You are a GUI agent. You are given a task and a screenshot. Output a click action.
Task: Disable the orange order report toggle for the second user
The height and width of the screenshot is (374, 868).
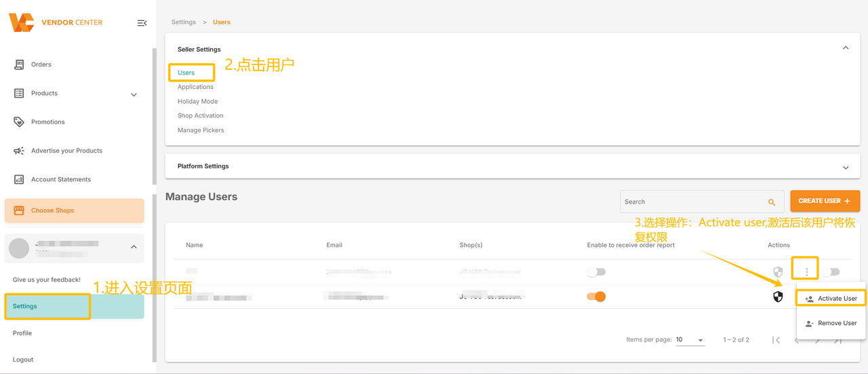pyautogui.click(x=596, y=297)
